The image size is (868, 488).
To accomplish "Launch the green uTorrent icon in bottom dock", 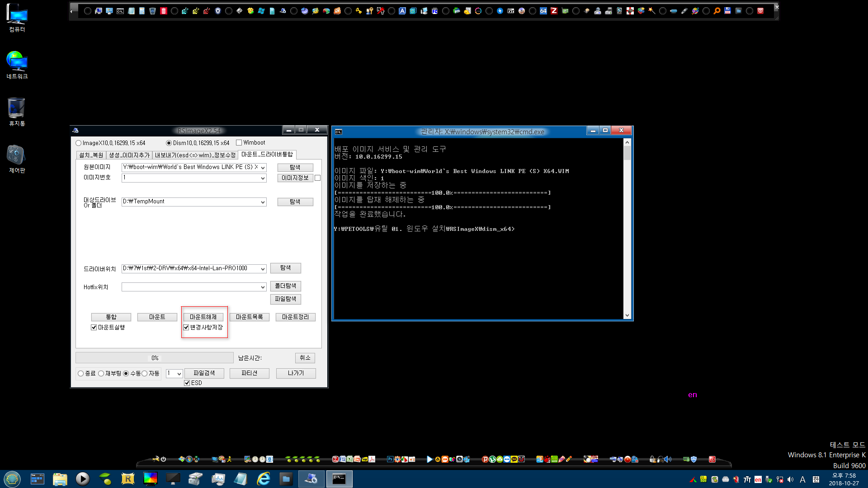I will (492, 459).
